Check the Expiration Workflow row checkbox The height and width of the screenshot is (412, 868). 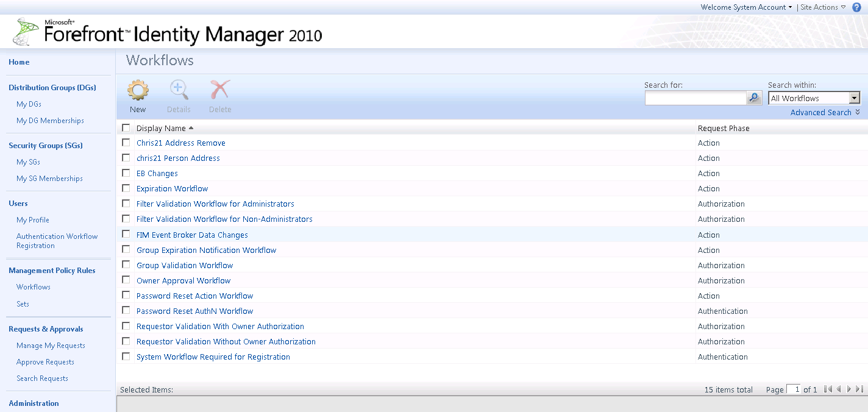click(x=126, y=188)
